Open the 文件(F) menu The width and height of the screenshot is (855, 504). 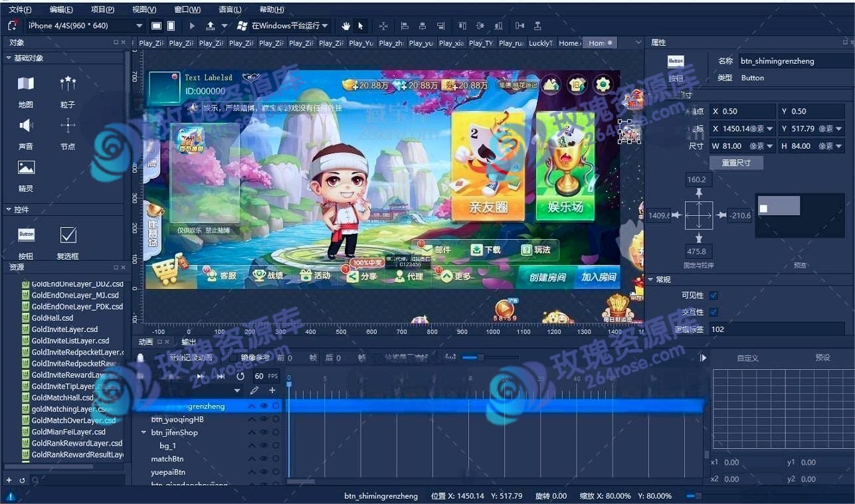(20, 9)
